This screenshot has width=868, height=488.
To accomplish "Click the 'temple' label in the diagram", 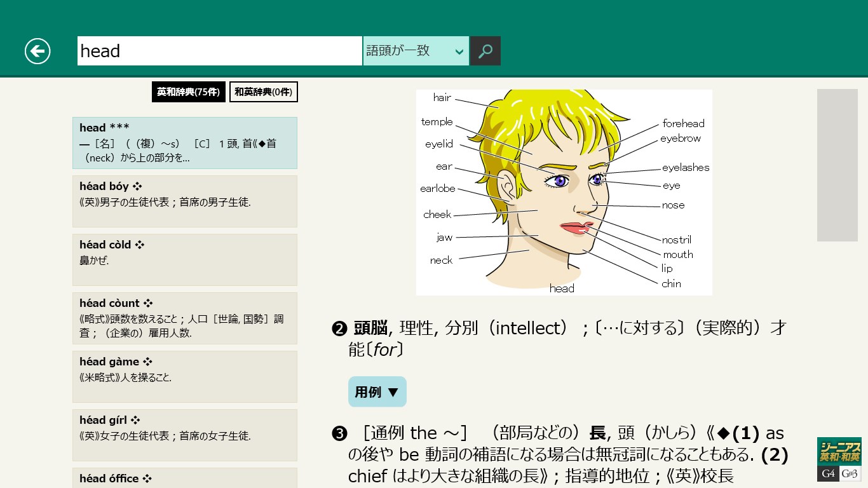I will 437,122.
